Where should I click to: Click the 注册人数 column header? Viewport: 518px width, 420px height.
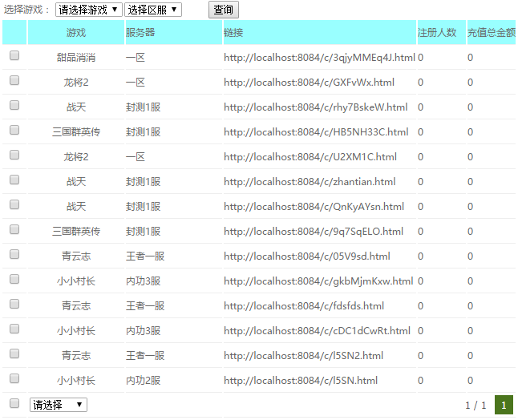(x=442, y=32)
